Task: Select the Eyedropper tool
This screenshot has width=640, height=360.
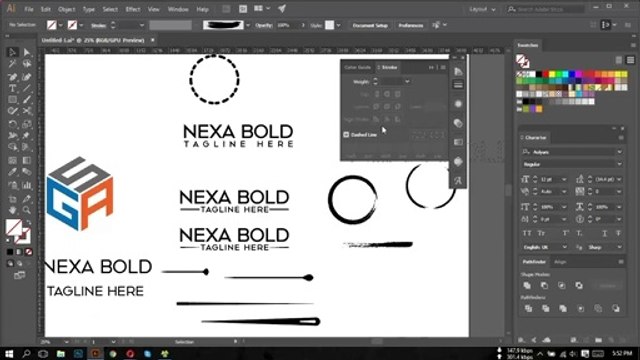Action: pyautogui.click(x=12, y=172)
